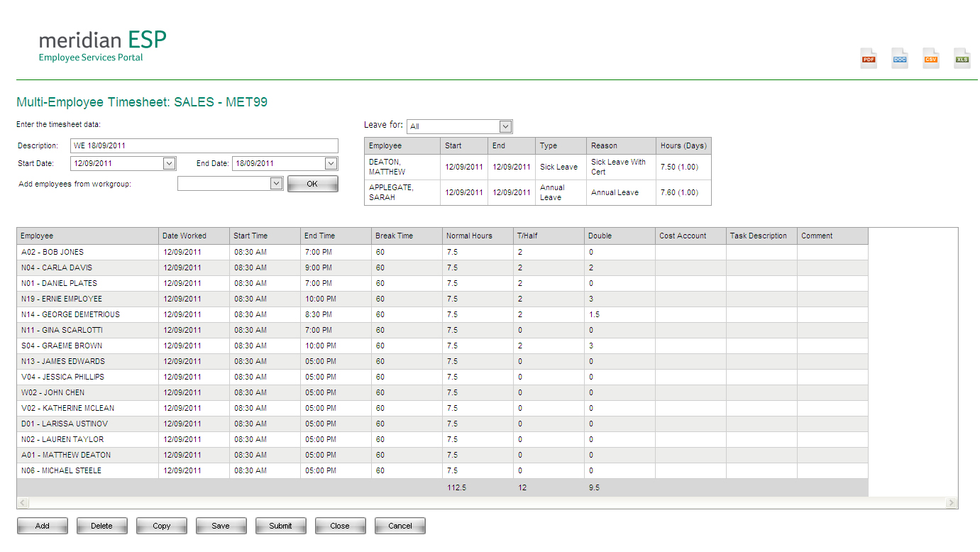Viewport: 980px width, 552px height.
Task: Select the Employee column header in timesheet grid
Action: click(87, 236)
